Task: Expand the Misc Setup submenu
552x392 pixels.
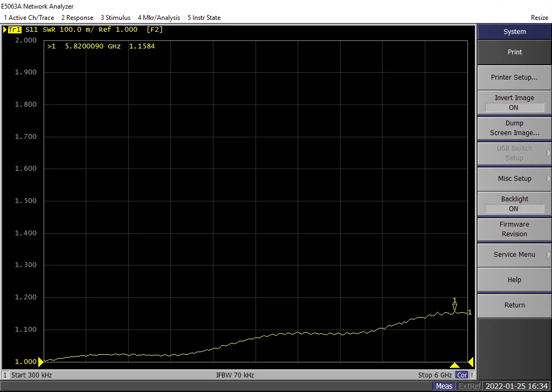Action: (x=514, y=179)
